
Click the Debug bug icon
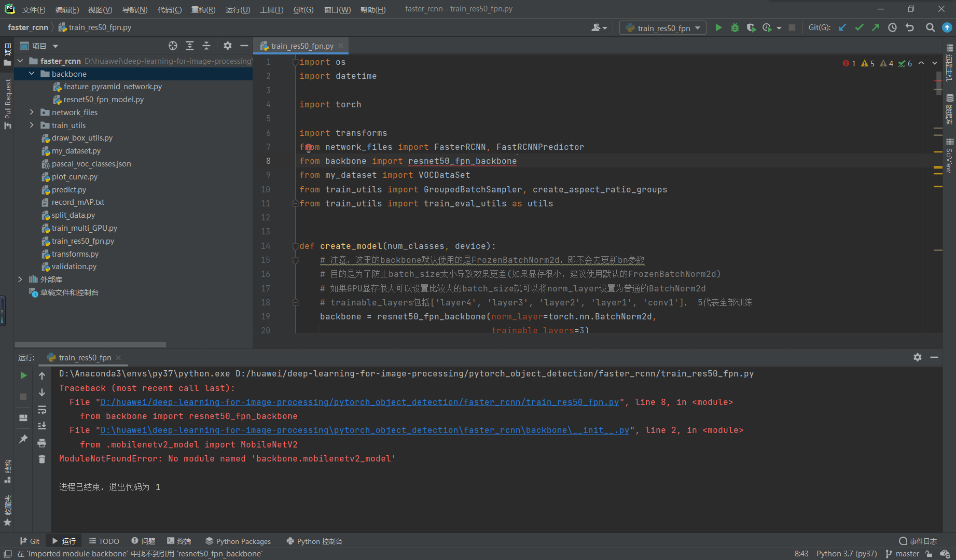(735, 28)
